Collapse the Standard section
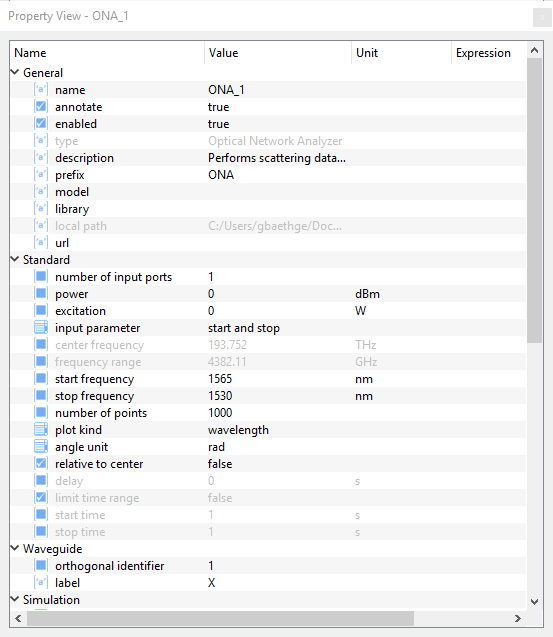The width and height of the screenshot is (553, 637). (15, 259)
